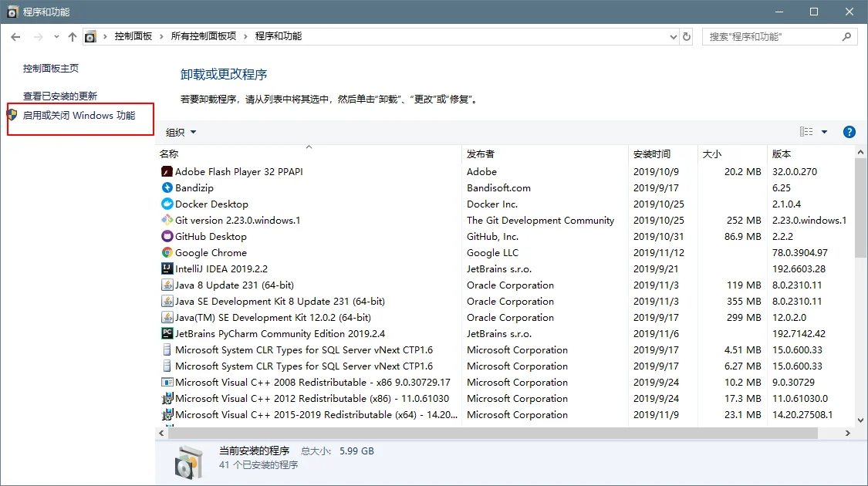The height and width of the screenshot is (486, 868).
Task: Click vertical scrollbar down arrow
Action: (x=860, y=420)
